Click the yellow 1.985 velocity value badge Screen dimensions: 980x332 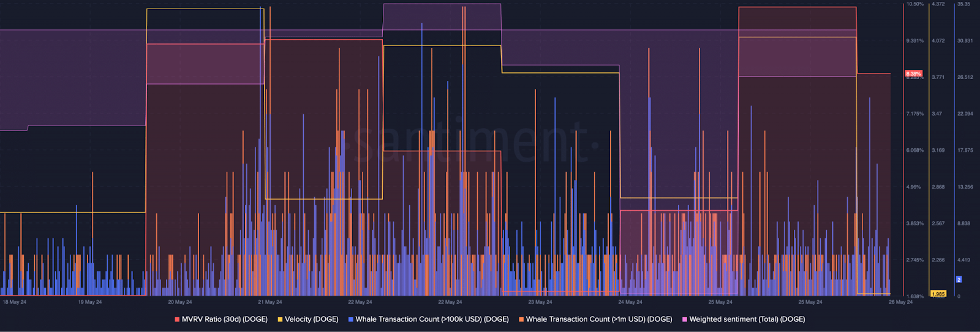coord(938,294)
